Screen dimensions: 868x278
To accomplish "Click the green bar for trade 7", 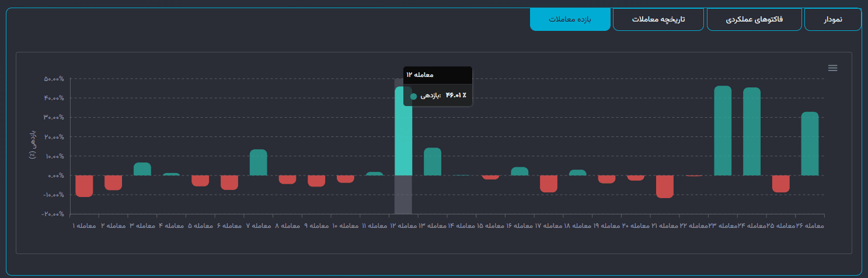I will 258,163.
